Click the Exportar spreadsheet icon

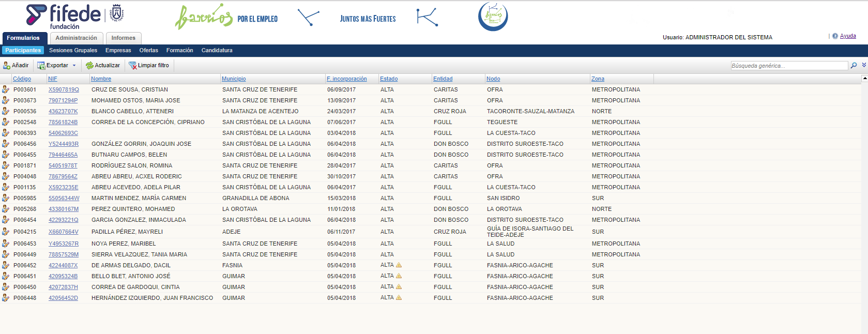pyautogui.click(x=41, y=66)
